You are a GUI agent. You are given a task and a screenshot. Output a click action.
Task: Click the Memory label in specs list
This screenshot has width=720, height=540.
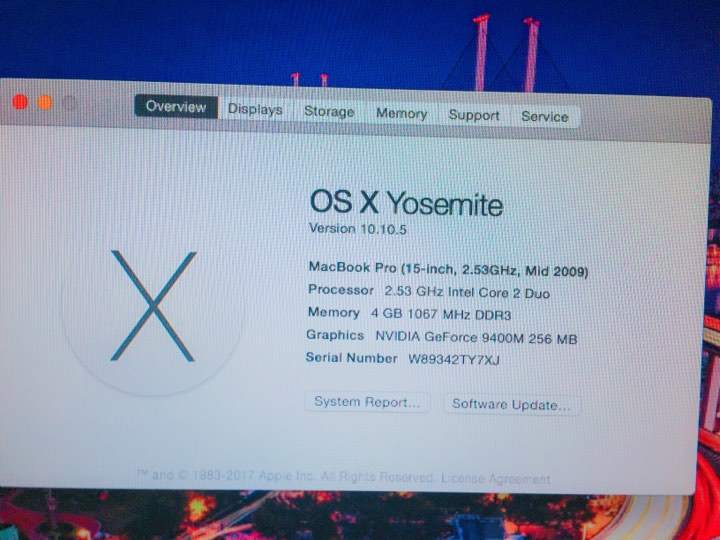pos(333,313)
